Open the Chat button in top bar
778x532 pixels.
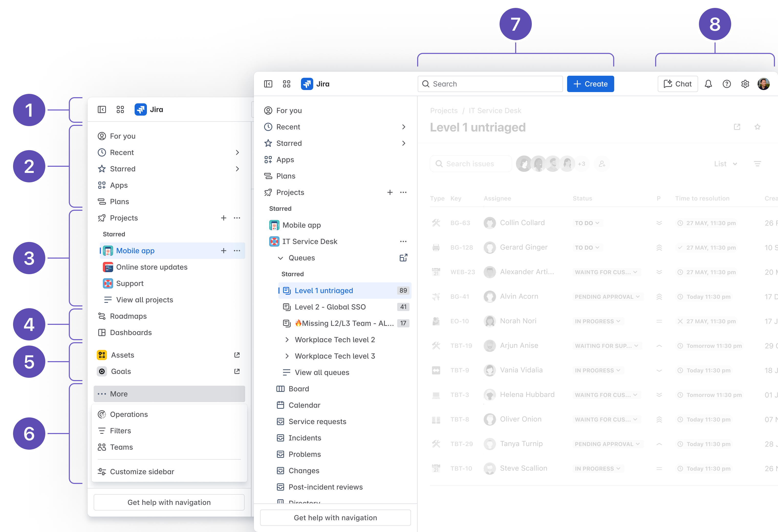click(x=678, y=84)
